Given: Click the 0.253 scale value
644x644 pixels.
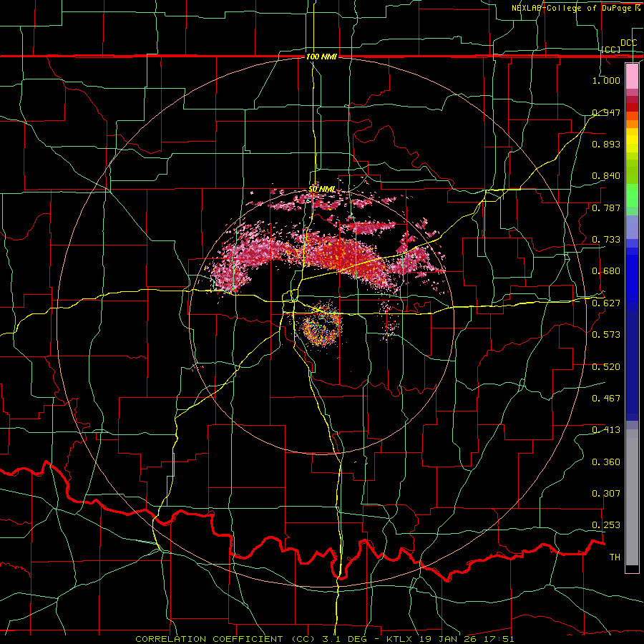Looking at the screenshot, I should (606, 525).
